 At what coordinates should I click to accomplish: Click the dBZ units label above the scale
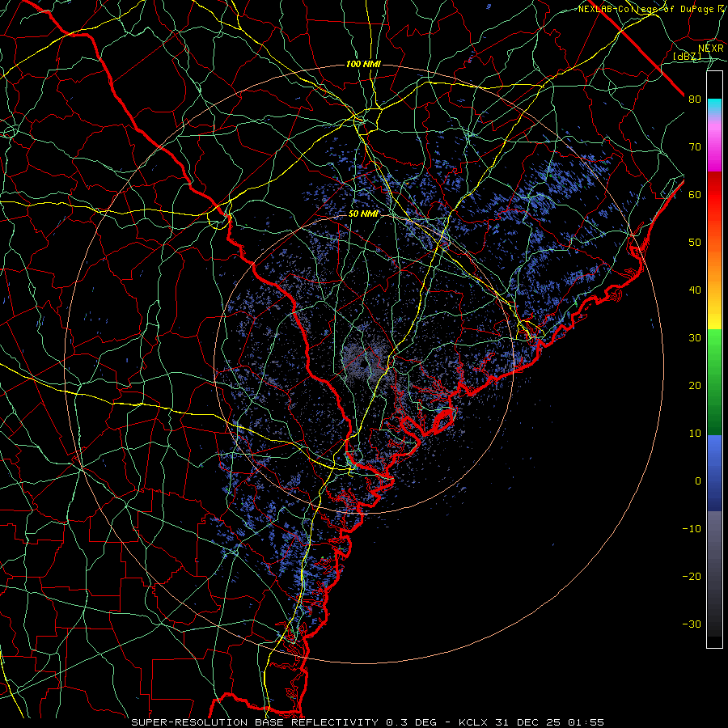click(x=687, y=57)
